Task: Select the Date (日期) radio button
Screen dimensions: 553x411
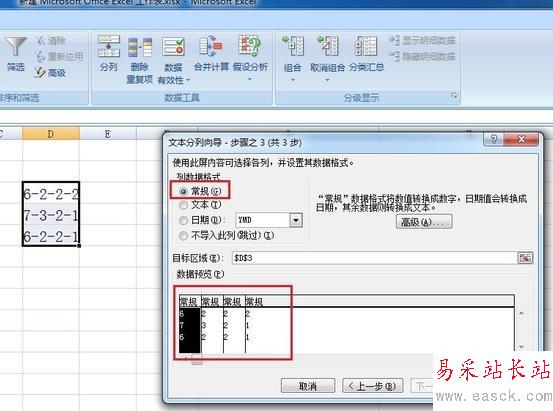Action: coord(183,220)
